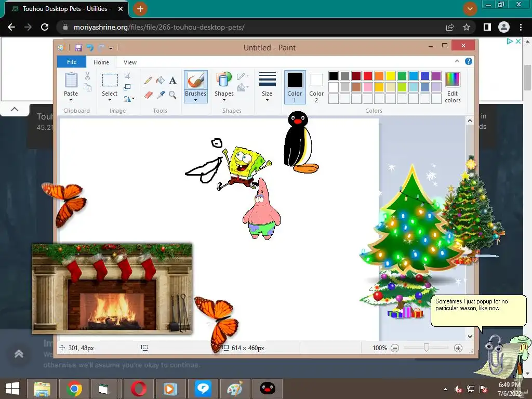The image size is (532, 399).
Task: Pick the red color swatch
Action: pos(368,76)
